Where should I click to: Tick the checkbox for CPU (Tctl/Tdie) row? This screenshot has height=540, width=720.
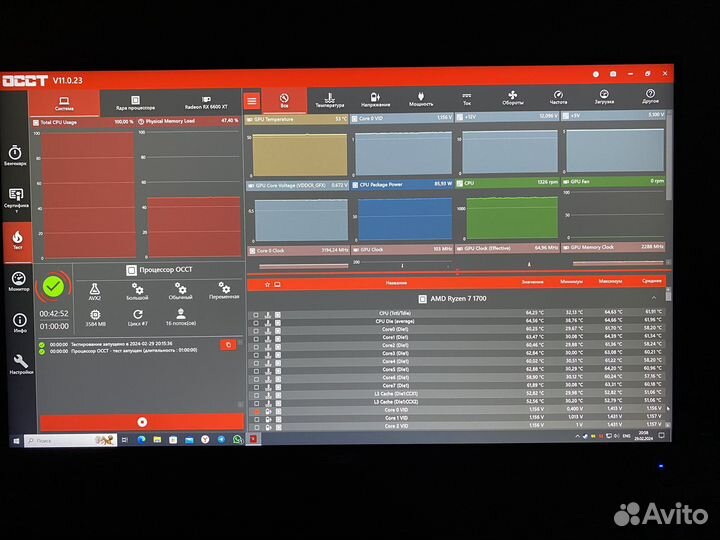click(256, 315)
